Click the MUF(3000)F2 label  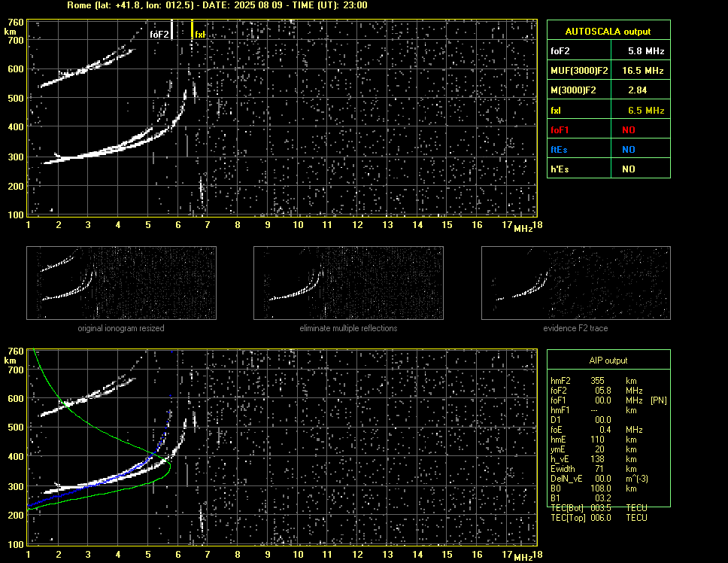click(x=579, y=71)
